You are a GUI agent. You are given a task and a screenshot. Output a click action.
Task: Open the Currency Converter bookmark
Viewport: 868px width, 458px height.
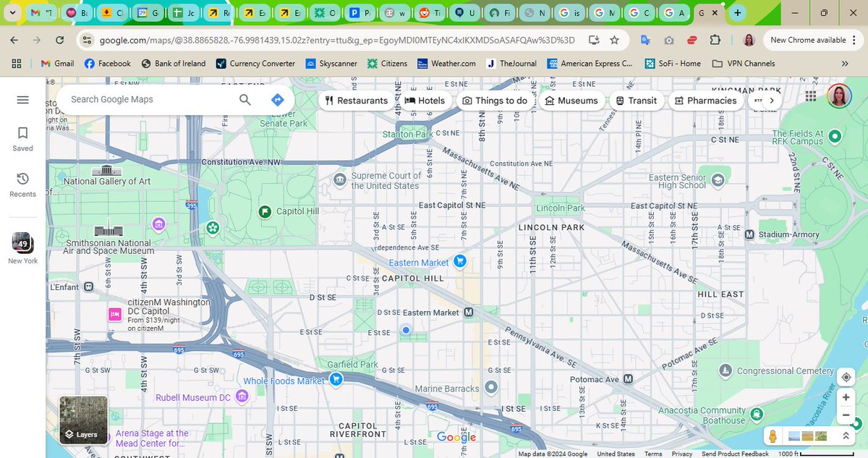click(x=256, y=63)
